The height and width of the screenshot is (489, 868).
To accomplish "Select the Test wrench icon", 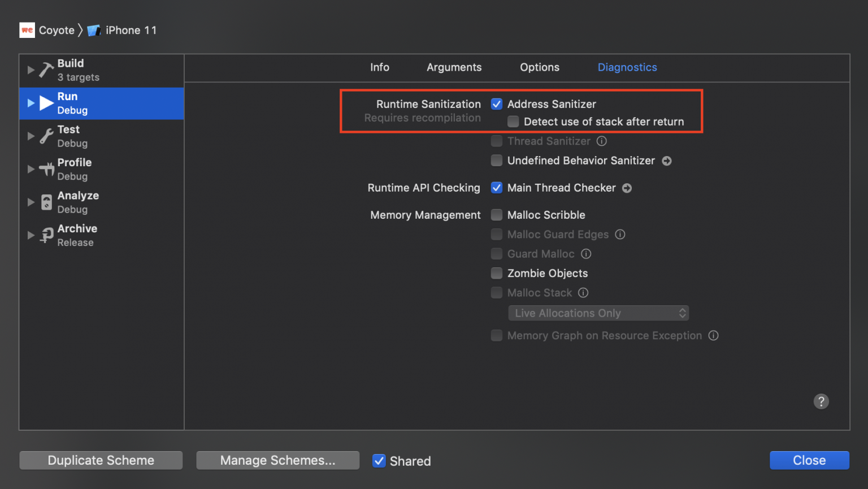I will 46,136.
